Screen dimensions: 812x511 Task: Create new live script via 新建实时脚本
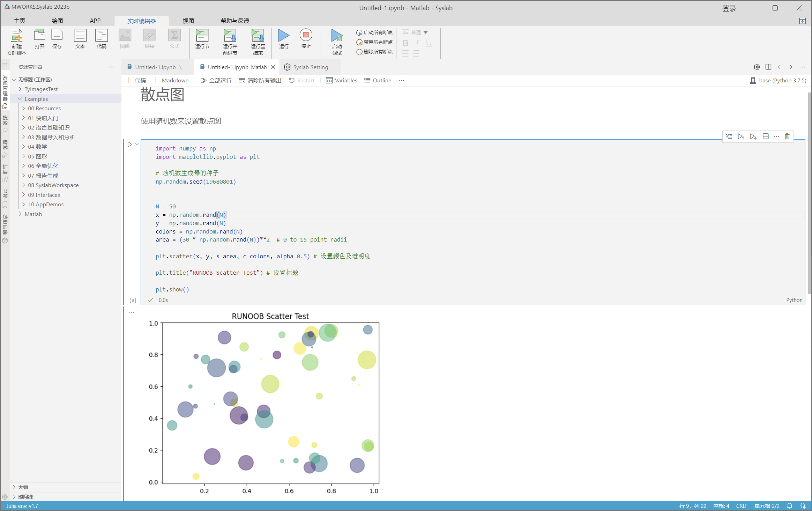[16, 36]
